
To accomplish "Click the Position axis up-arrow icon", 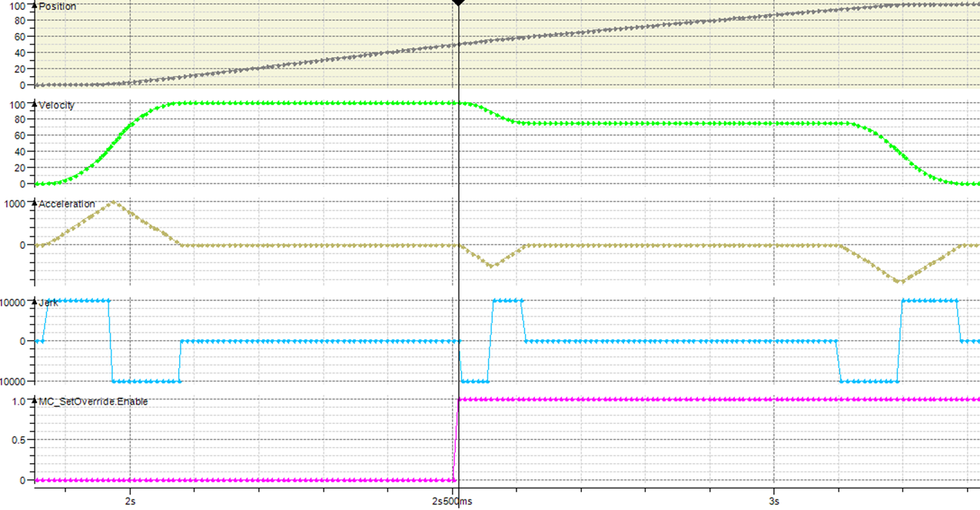I will 35,6.
